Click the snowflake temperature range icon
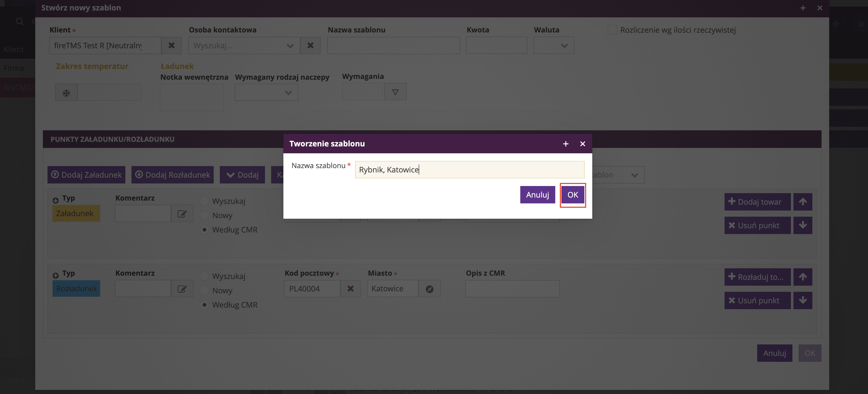868x394 pixels. point(66,93)
